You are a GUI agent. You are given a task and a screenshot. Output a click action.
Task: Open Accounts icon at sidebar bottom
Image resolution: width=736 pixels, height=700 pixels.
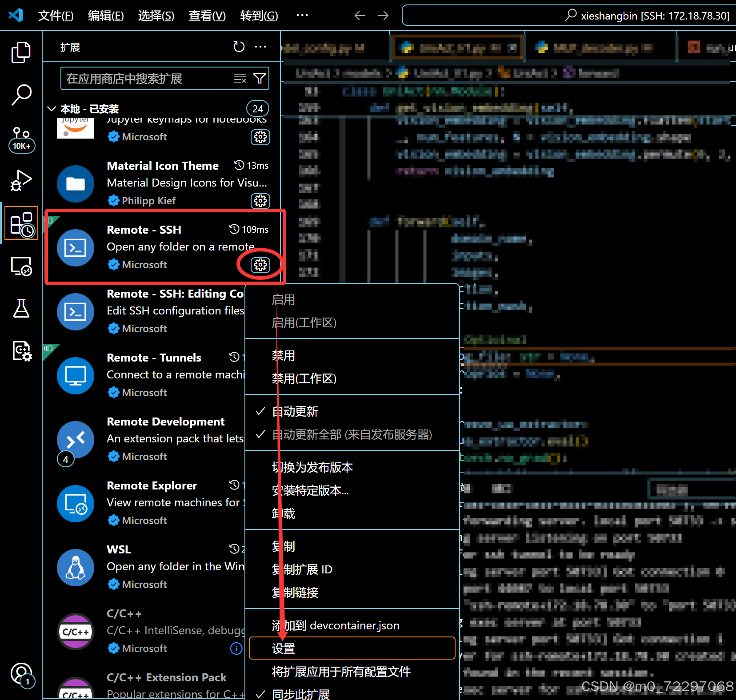(x=22, y=675)
